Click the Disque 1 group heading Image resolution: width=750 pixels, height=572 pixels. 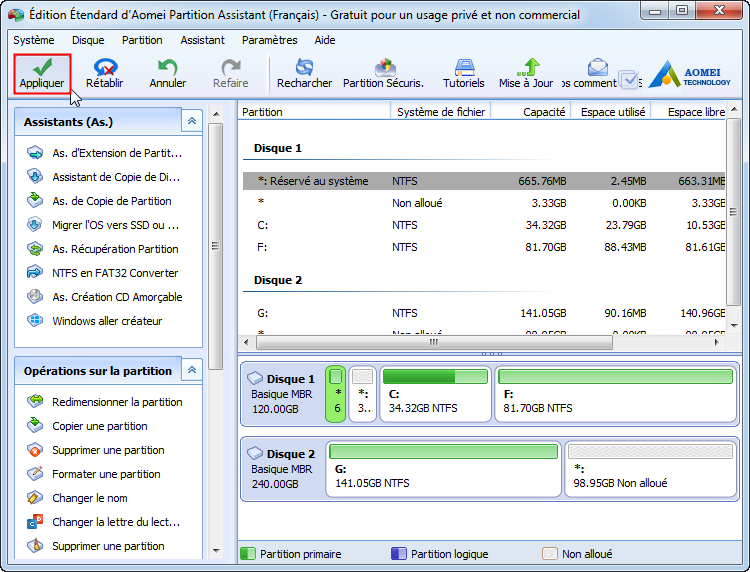tap(277, 148)
